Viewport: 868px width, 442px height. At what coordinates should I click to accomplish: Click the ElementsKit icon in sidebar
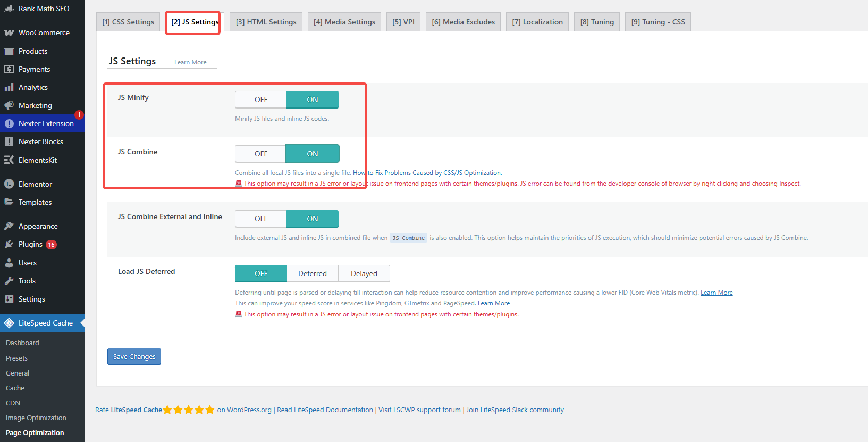point(9,160)
